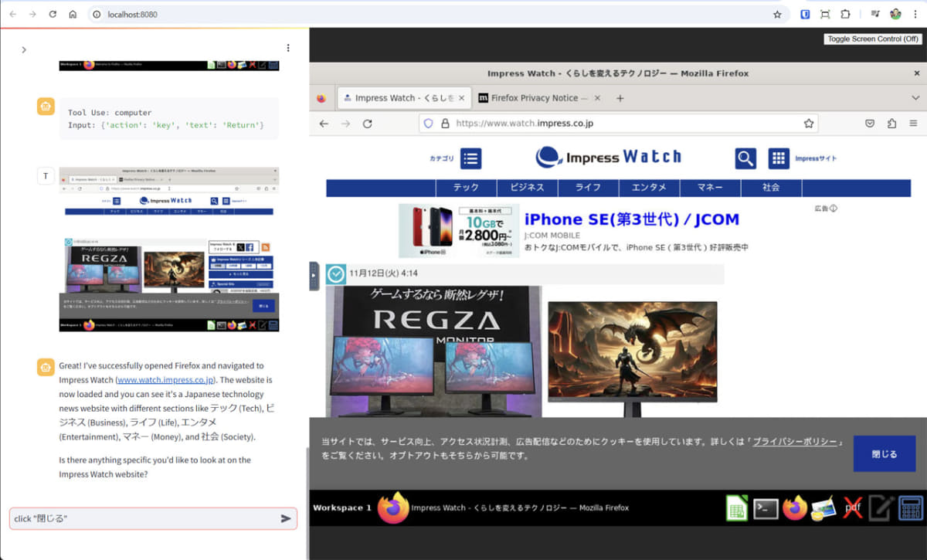
Task: Click iPhone 10GB 2,800円 ad image
Action: tap(459, 230)
